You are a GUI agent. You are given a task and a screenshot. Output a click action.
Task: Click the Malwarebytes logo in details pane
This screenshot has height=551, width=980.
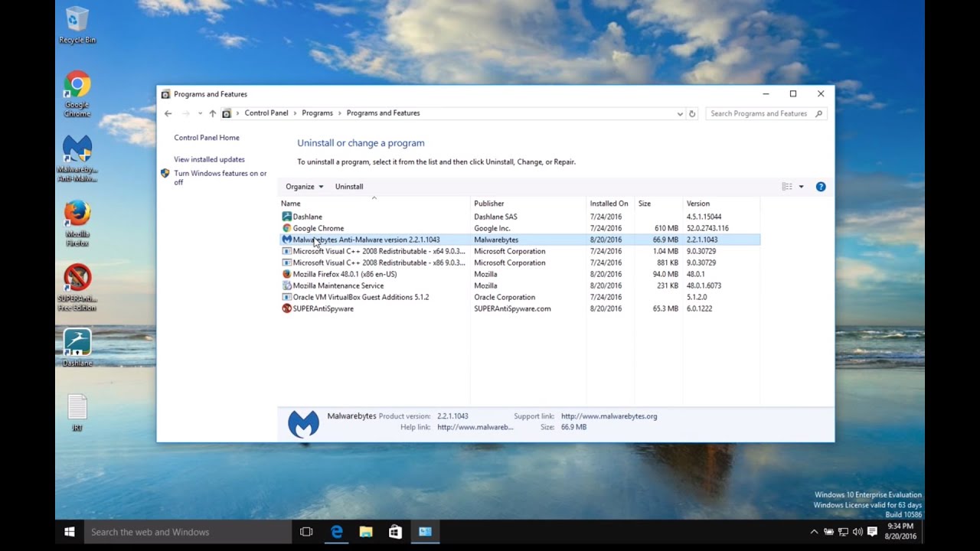coord(303,424)
